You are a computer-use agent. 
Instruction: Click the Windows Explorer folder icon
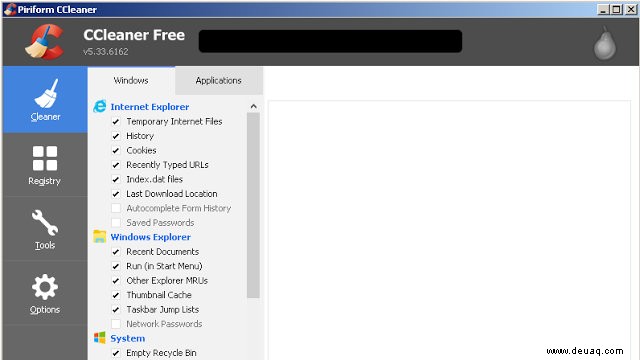pos(100,236)
